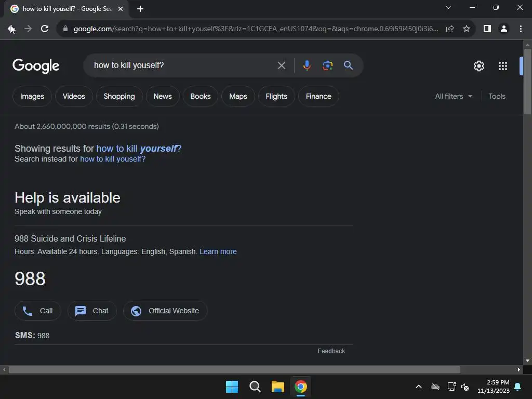Switch to Finance results
Image resolution: width=532 pixels, height=399 pixels.
(318, 96)
